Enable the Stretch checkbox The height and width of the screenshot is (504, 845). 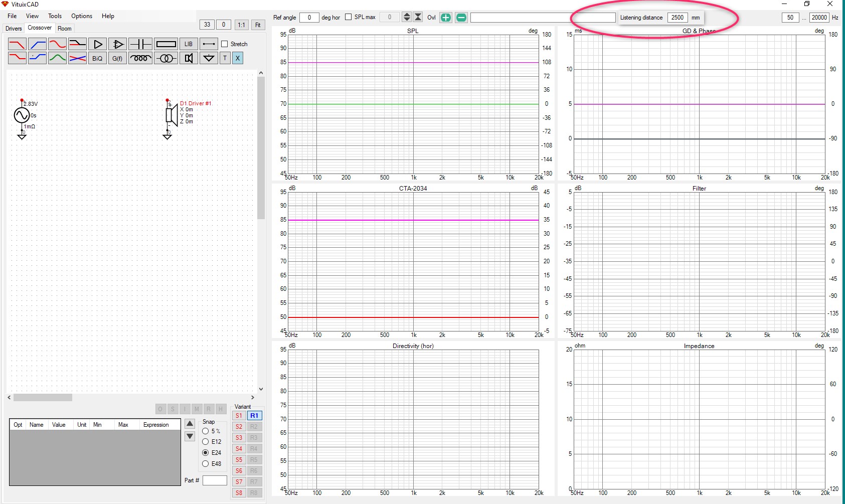[225, 44]
